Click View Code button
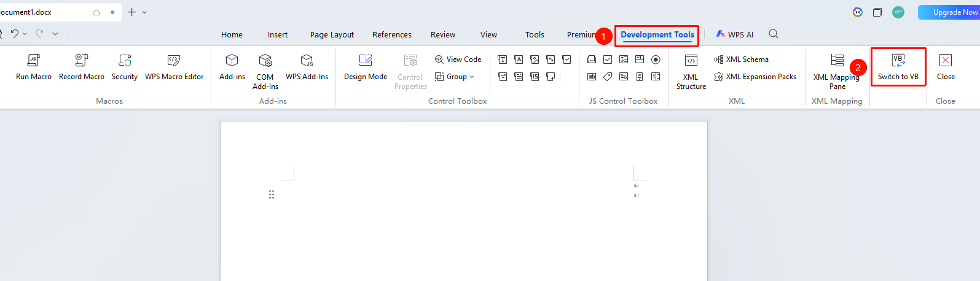Viewport: 980px width, 281px height. (x=458, y=60)
